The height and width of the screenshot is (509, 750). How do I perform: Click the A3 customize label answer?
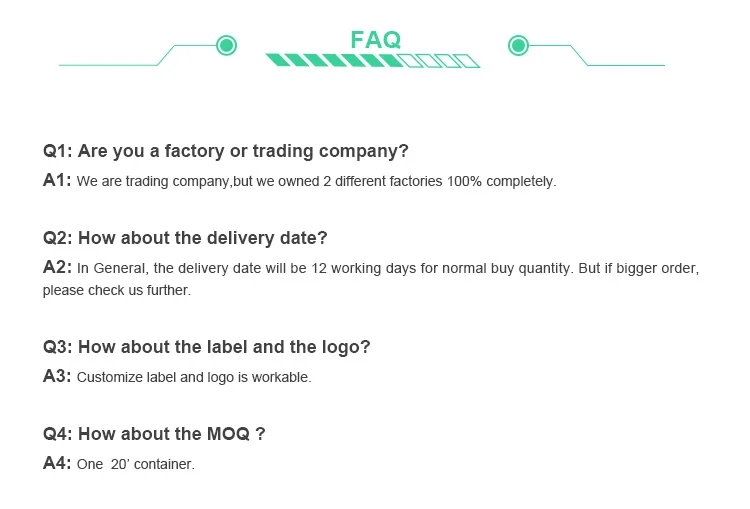tap(194, 377)
